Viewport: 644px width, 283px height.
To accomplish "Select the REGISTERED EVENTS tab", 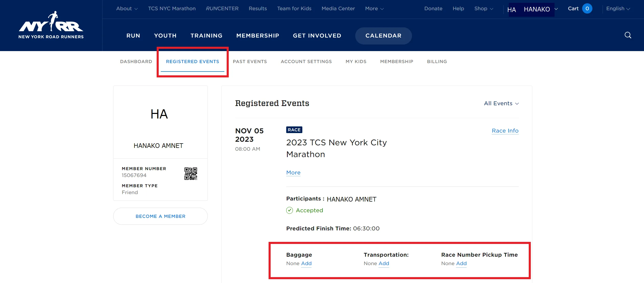I will [x=192, y=62].
